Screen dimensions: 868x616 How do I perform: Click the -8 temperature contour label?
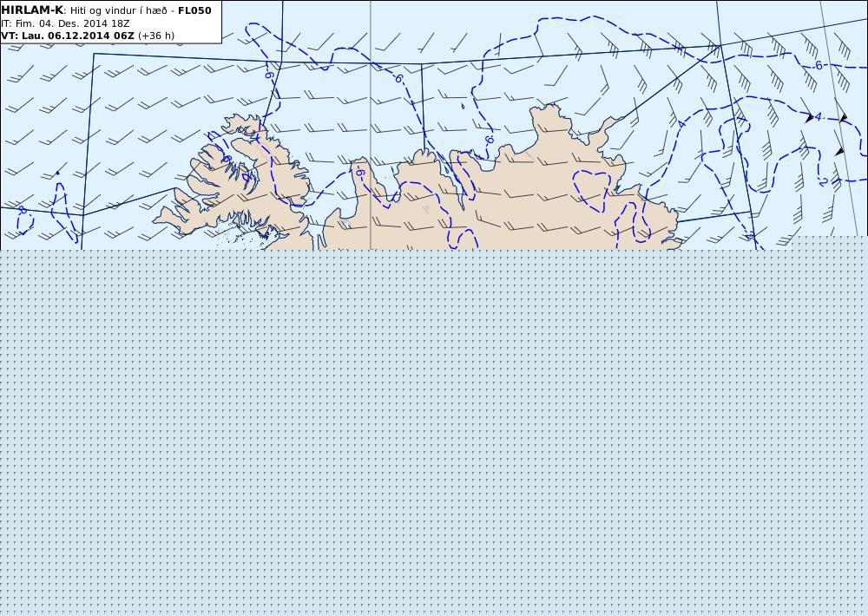tap(23, 210)
